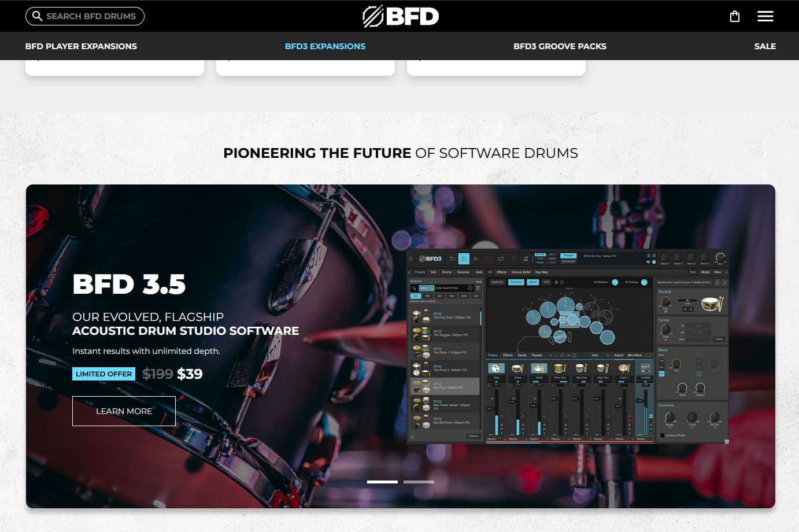This screenshot has width=799, height=532.
Task: Open Kick channel Master output dropdown
Action: pyautogui.click(x=496, y=439)
